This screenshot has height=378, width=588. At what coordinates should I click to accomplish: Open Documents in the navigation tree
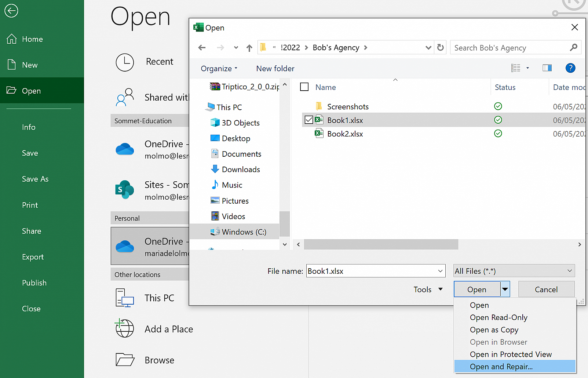pos(236,154)
